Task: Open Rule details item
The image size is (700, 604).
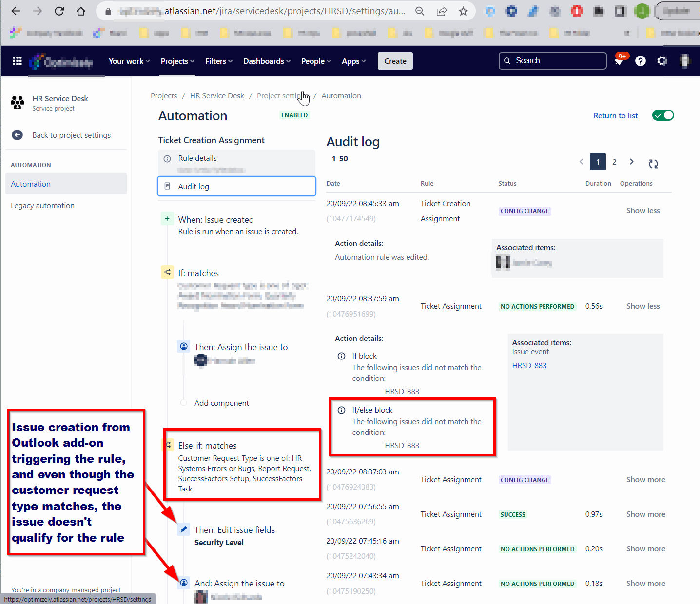Action: pyautogui.click(x=236, y=162)
